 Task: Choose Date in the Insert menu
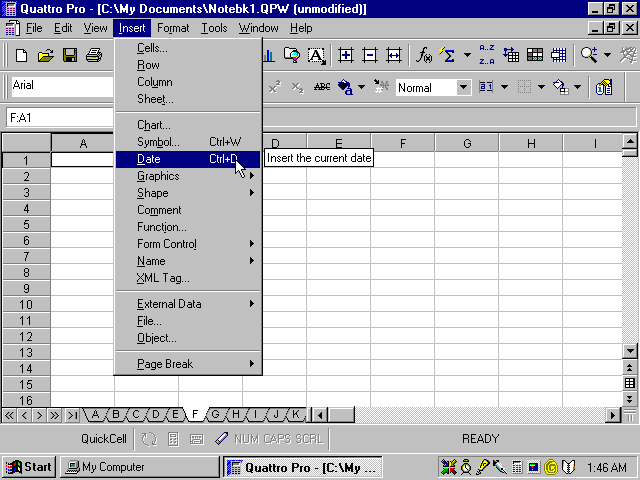[188, 159]
